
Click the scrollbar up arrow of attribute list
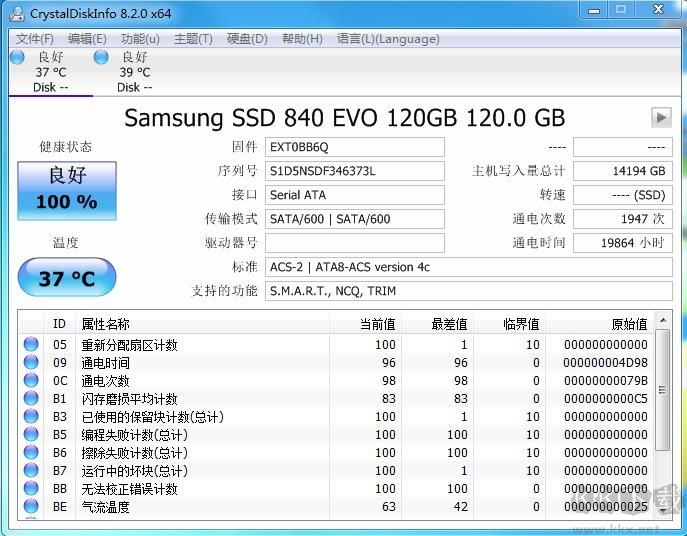[662, 320]
